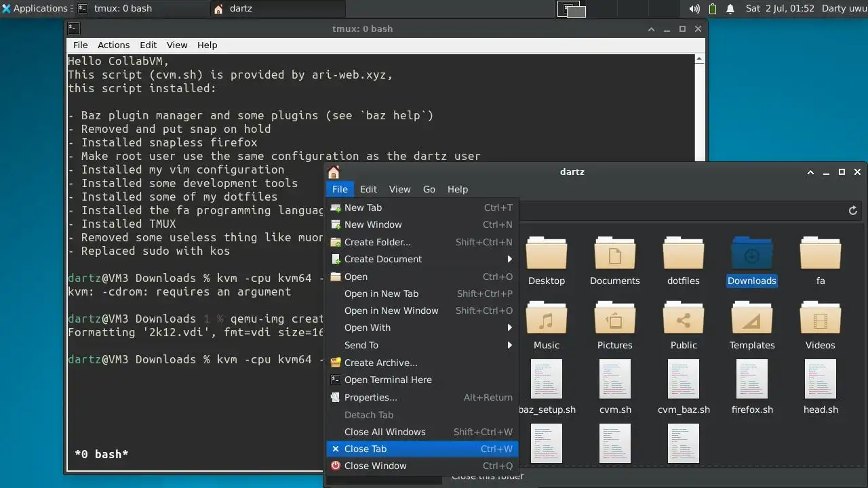
Task: Select the dotfiles folder icon
Action: [683, 253]
